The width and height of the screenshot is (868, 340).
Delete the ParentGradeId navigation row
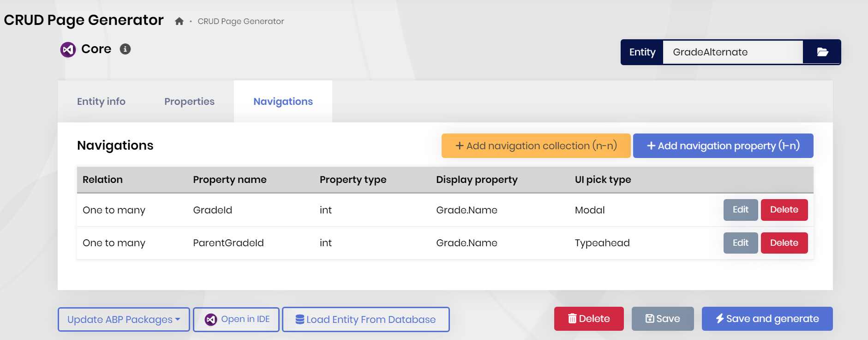pyautogui.click(x=784, y=243)
